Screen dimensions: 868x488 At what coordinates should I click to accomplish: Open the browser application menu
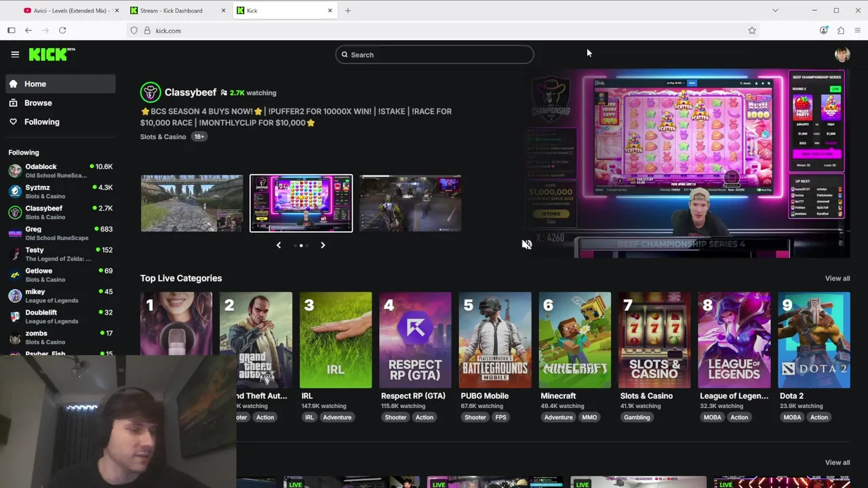858,30
